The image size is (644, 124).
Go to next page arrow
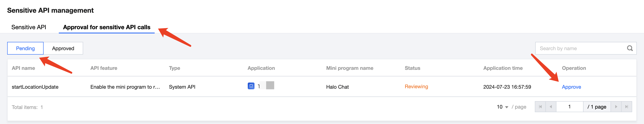pos(616,107)
